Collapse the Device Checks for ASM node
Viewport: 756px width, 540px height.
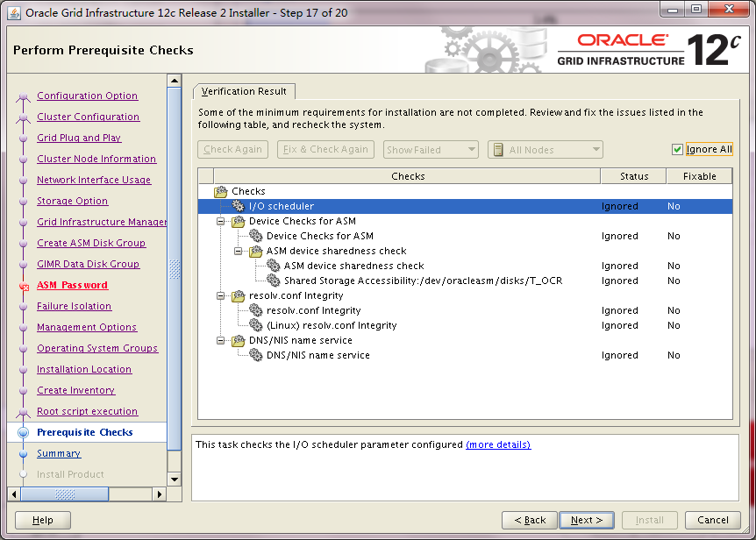[x=221, y=222]
